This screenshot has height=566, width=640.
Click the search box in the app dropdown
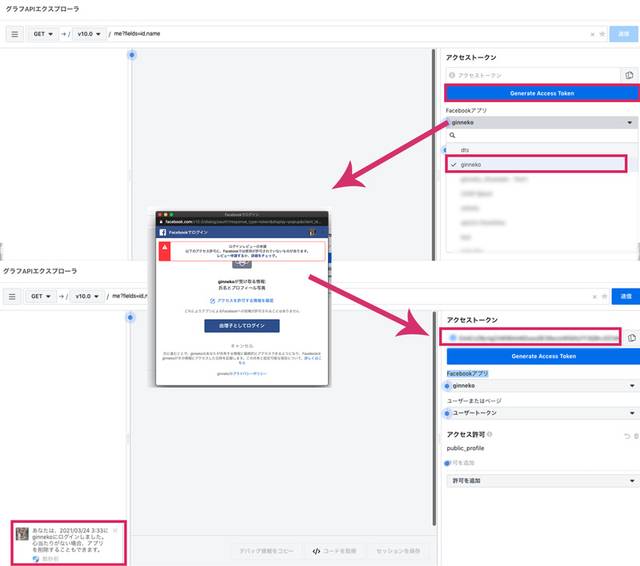click(542, 135)
